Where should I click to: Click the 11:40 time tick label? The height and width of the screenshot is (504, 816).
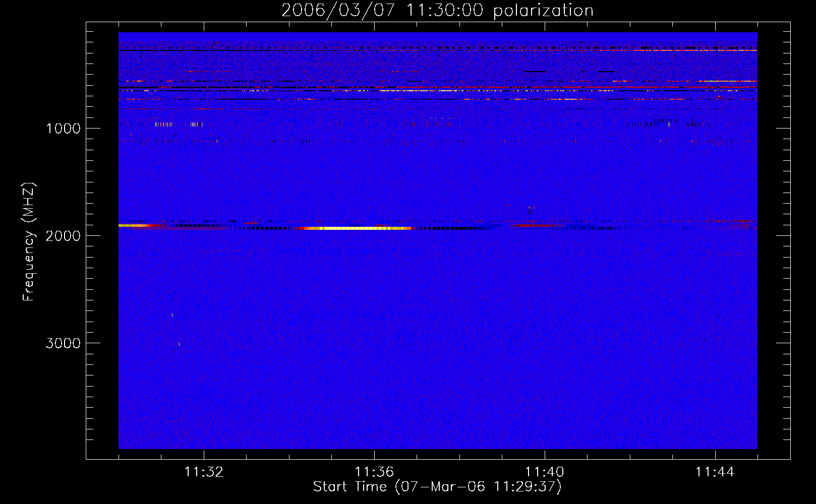[545, 472]
